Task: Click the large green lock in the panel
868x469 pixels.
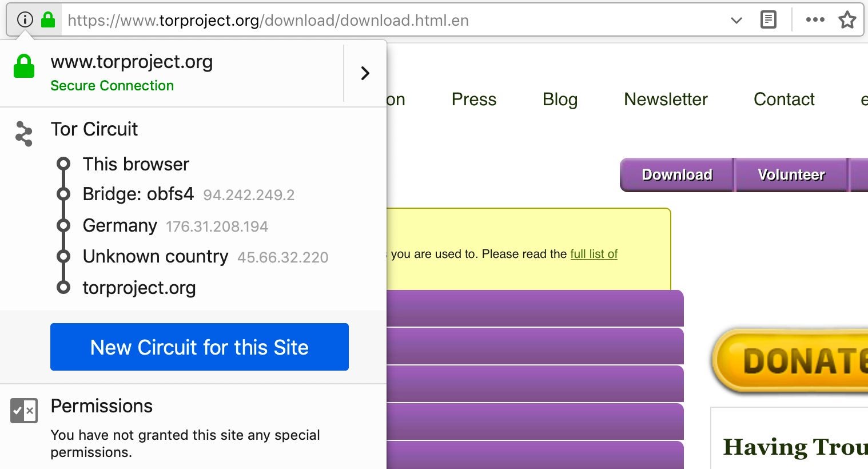Action: 24,66
